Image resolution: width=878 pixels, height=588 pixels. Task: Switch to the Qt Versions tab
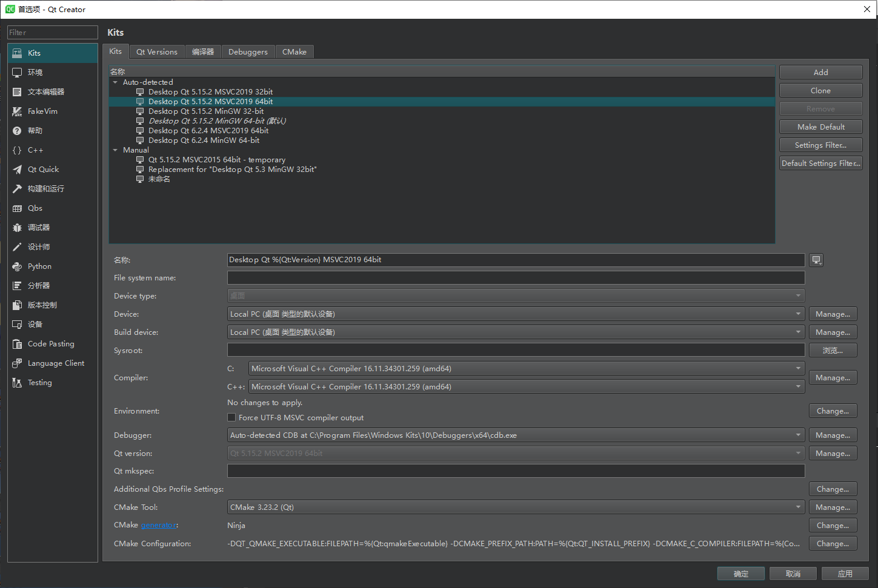coord(157,52)
